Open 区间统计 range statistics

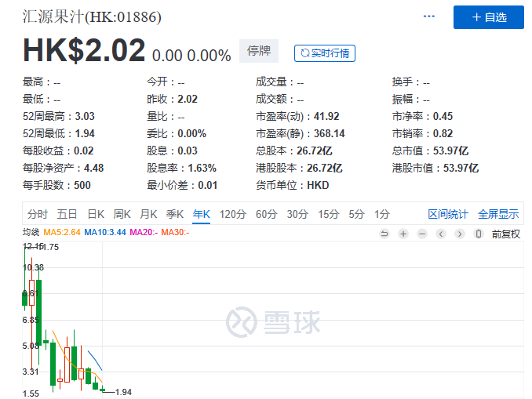pyautogui.click(x=448, y=214)
